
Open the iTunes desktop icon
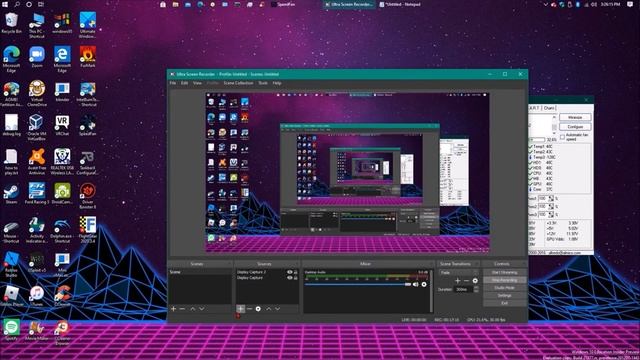click(x=37, y=296)
